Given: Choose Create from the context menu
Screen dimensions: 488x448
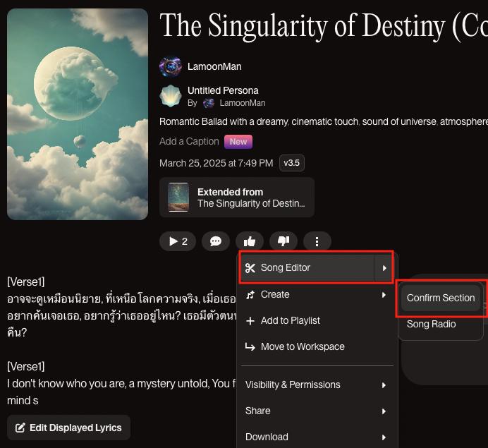Looking at the screenshot, I should click(317, 294).
